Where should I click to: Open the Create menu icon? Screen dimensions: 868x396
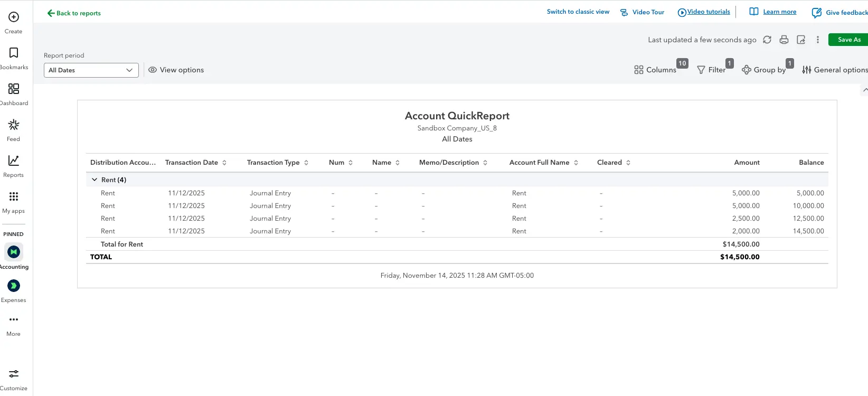click(14, 17)
